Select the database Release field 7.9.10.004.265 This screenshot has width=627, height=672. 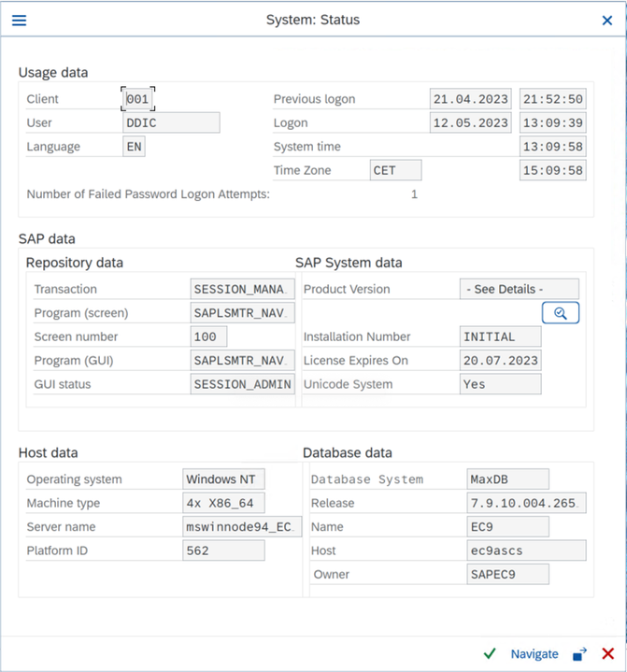[x=526, y=503]
